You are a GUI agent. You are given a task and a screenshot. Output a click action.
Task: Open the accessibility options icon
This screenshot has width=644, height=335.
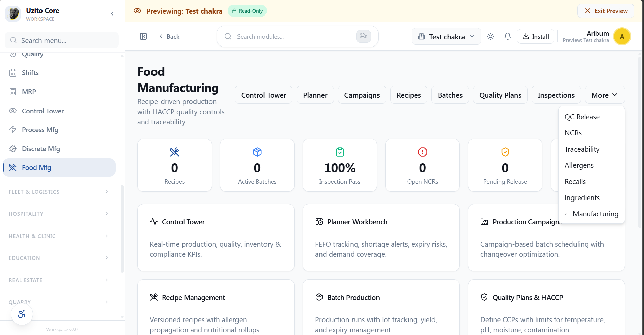[x=22, y=314]
